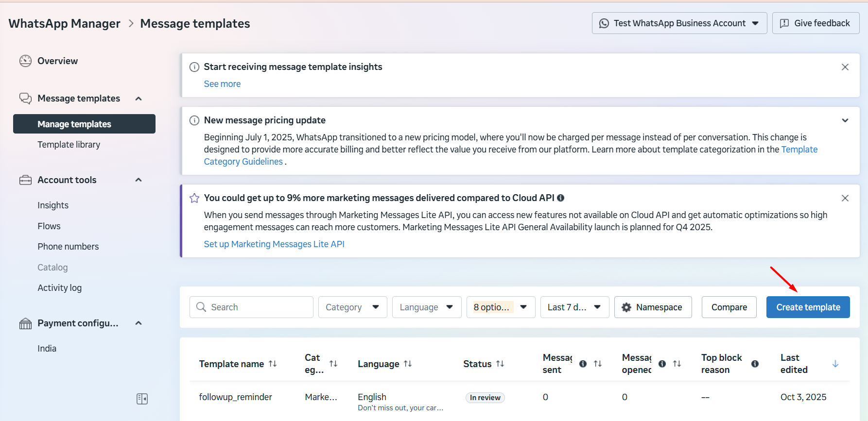Open the Category filter dropdown
This screenshot has height=421, width=868.
click(352, 307)
